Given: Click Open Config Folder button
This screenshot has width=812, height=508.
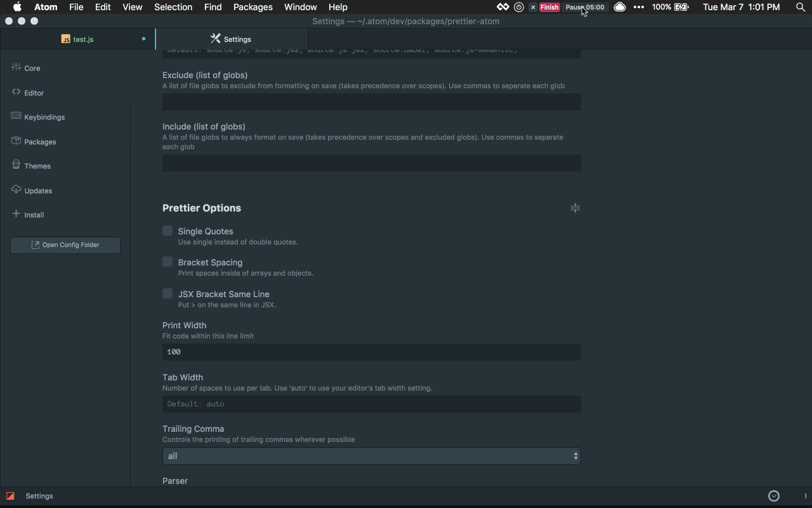Looking at the screenshot, I should pos(65,245).
